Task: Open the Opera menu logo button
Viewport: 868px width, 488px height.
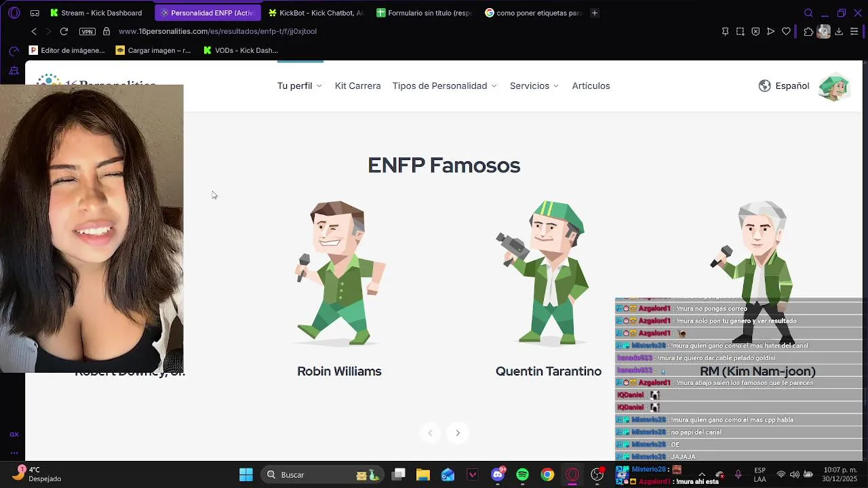Action: 14,13
